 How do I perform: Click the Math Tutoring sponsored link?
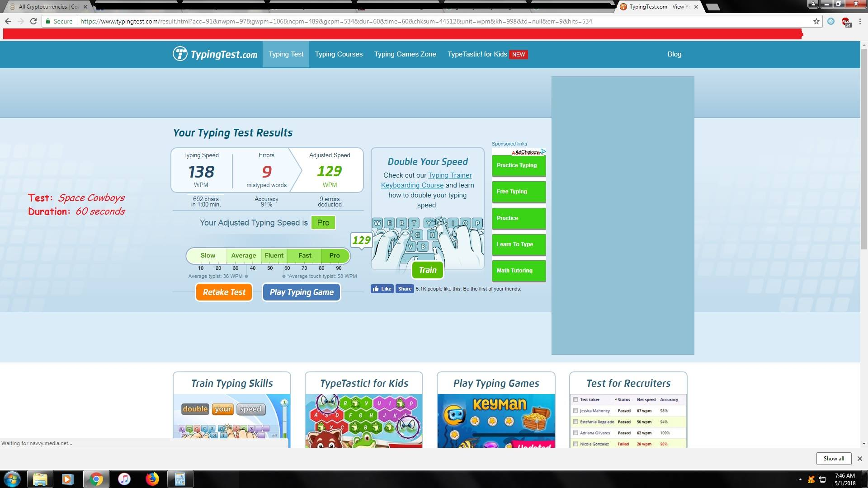point(519,271)
